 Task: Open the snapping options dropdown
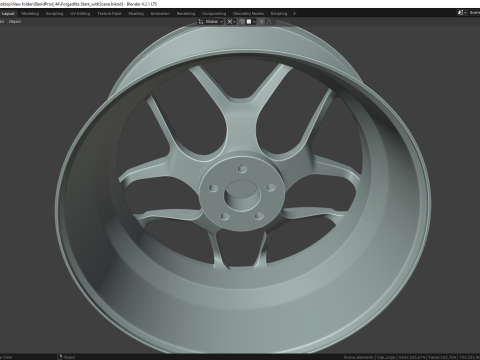click(251, 22)
